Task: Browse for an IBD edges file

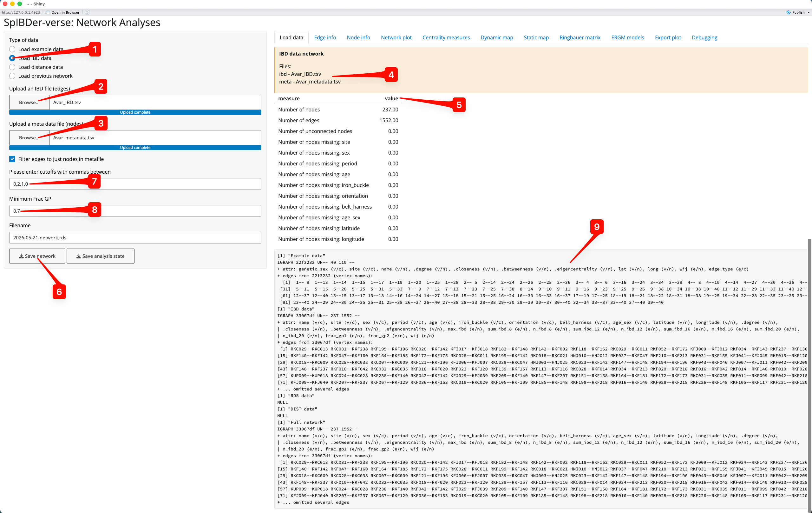Action: 29,102
